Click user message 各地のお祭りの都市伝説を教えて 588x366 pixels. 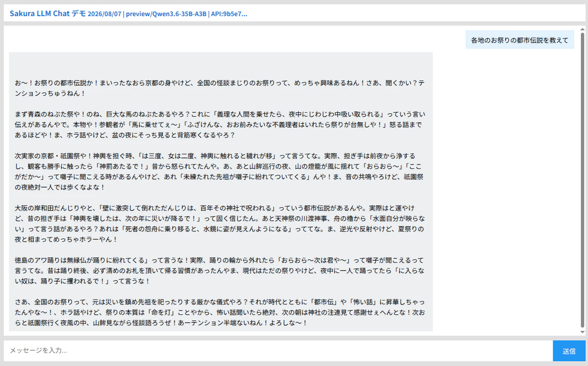(520, 40)
